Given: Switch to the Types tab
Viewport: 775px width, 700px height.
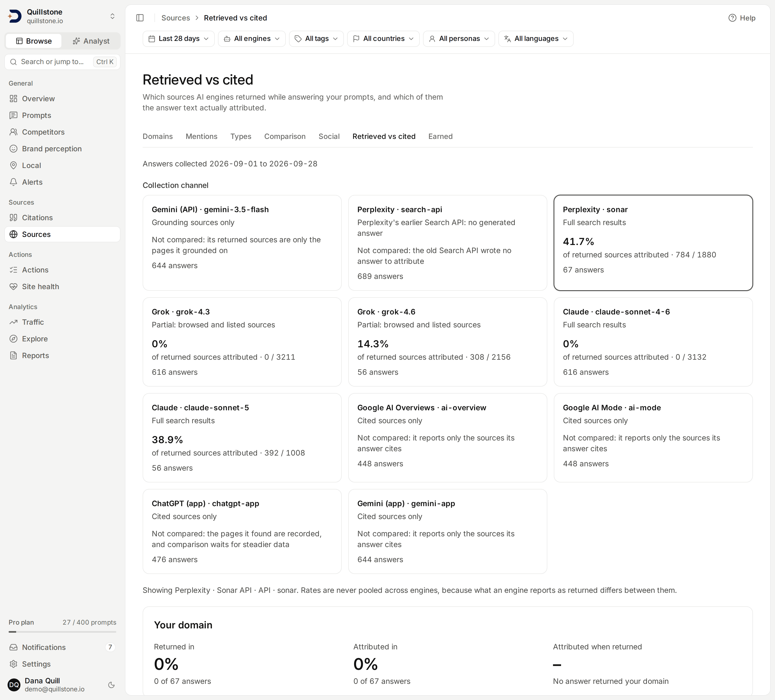Looking at the screenshot, I should 241,136.
